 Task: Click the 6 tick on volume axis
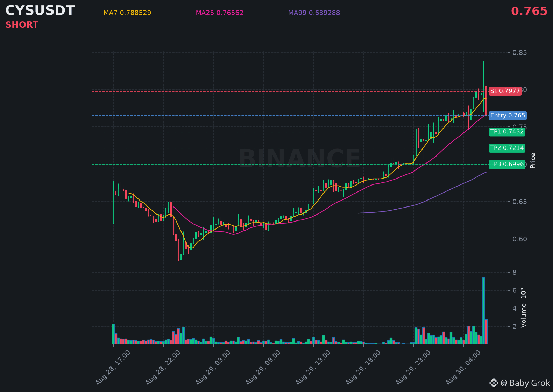[515, 290]
